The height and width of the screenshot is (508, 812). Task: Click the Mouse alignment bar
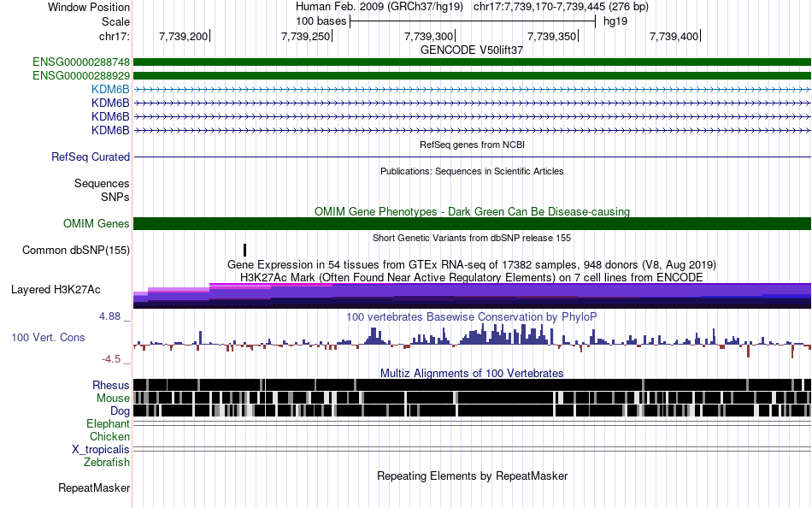pos(473,399)
